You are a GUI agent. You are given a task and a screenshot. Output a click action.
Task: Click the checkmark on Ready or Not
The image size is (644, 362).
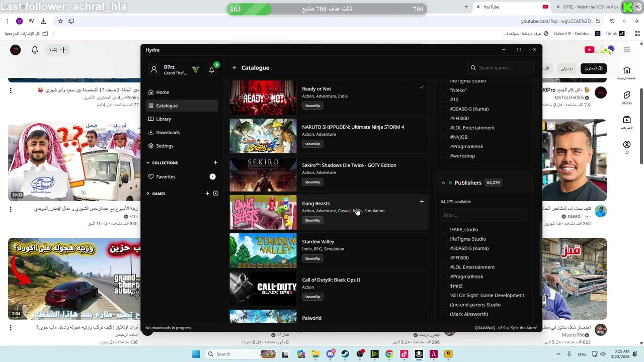tap(422, 87)
